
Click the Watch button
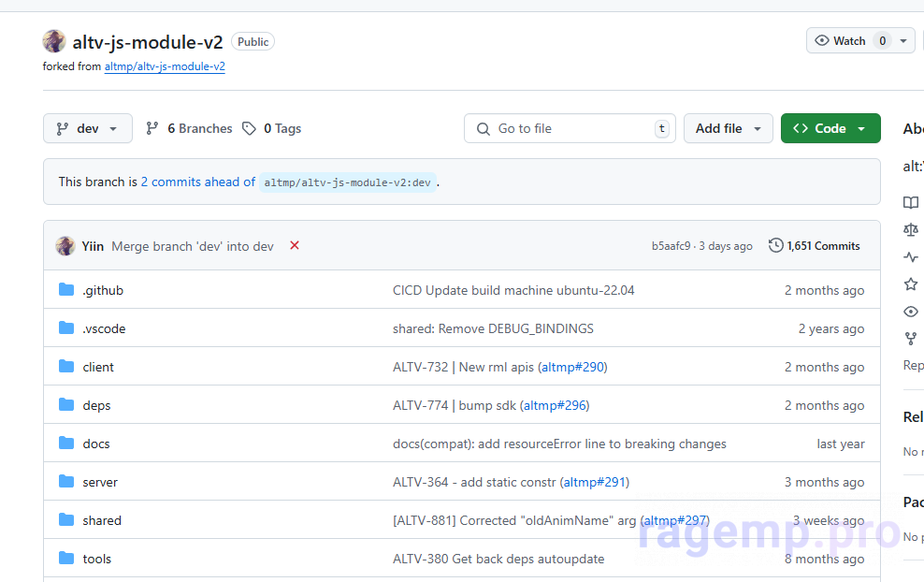coord(848,40)
